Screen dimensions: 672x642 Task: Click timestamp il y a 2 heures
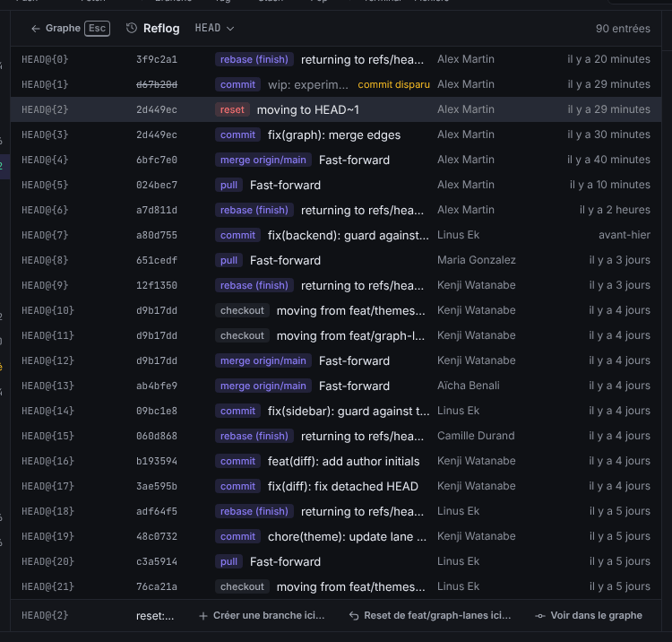point(615,210)
